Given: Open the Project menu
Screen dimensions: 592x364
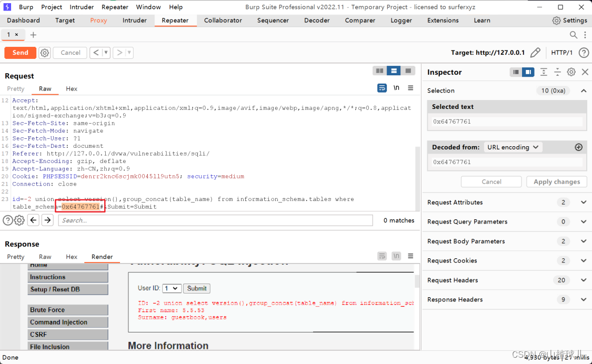Looking at the screenshot, I should tap(52, 7).
